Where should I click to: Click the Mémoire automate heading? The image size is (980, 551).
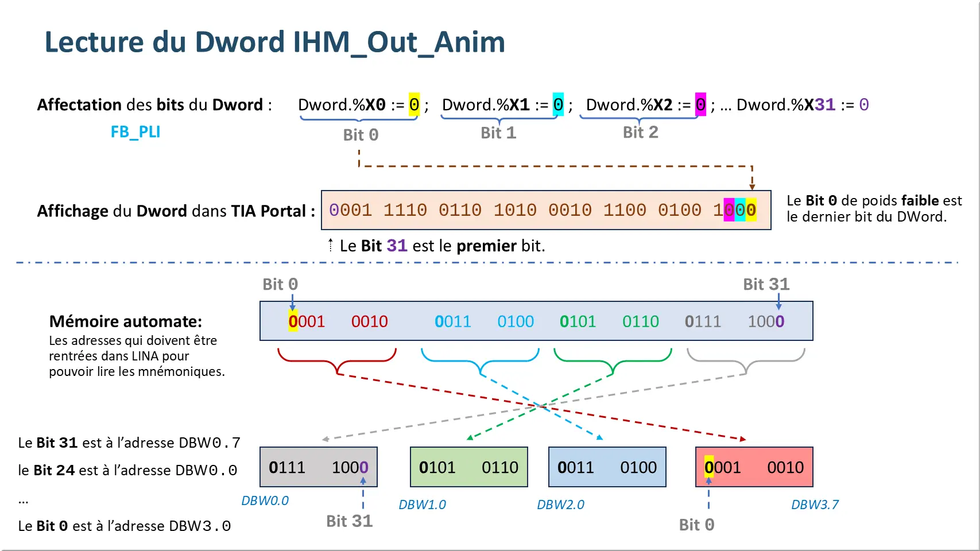tap(125, 321)
